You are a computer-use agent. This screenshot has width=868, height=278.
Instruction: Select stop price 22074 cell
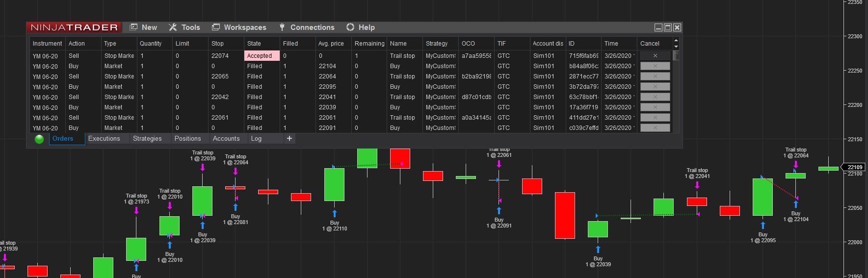coord(226,56)
